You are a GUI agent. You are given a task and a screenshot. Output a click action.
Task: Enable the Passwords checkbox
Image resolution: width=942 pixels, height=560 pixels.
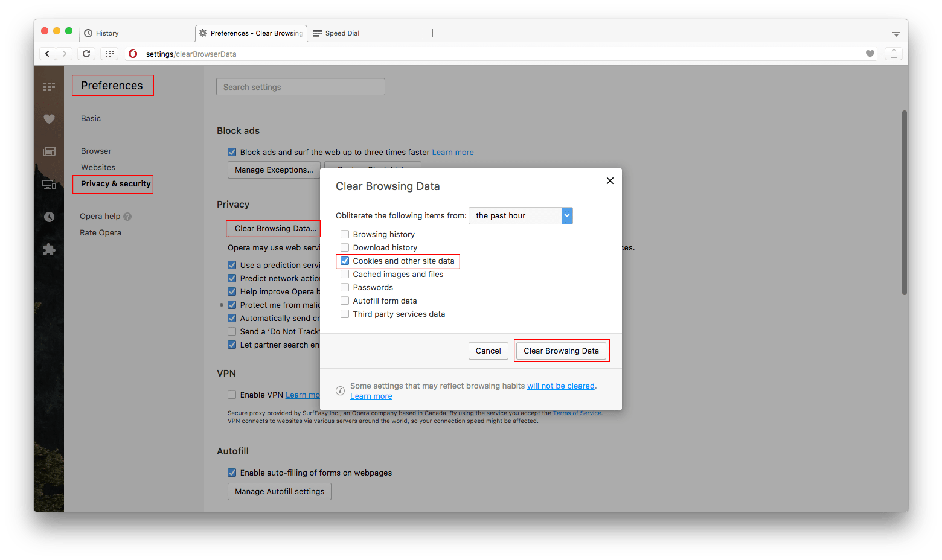pos(345,287)
